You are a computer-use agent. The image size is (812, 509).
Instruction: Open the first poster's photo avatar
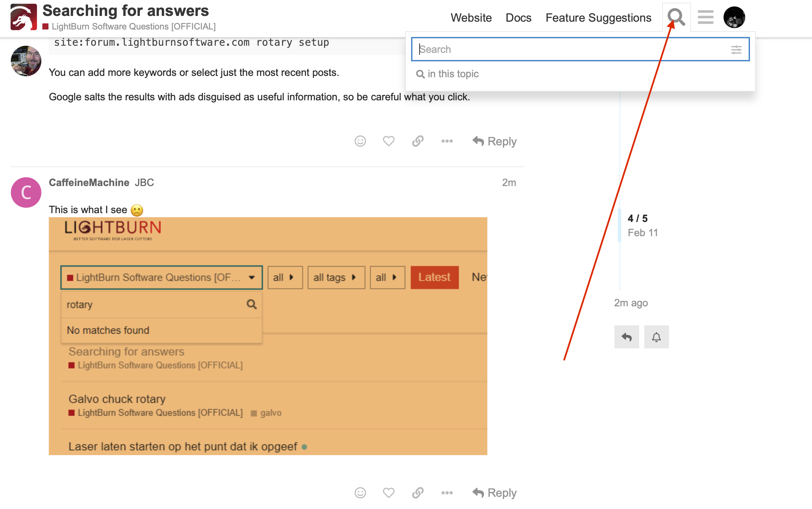pos(26,61)
